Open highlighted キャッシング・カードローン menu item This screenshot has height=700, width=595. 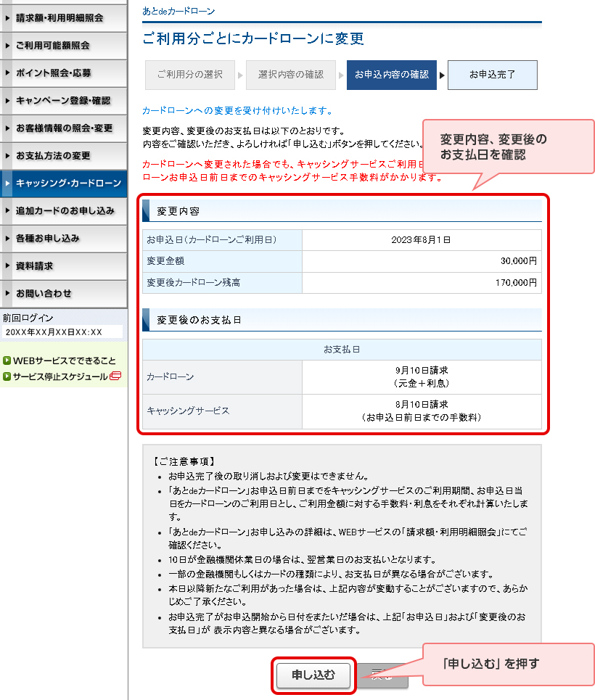[x=68, y=184]
